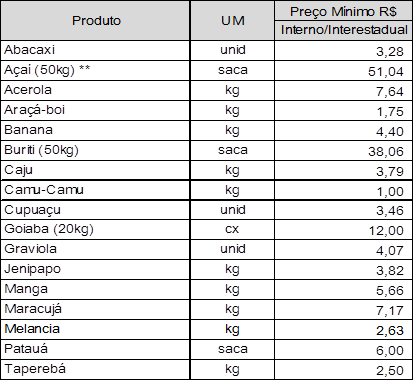Select the Camu-Camu product cell
The height and width of the screenshot is (381, 414).
[x=96, y=190]
